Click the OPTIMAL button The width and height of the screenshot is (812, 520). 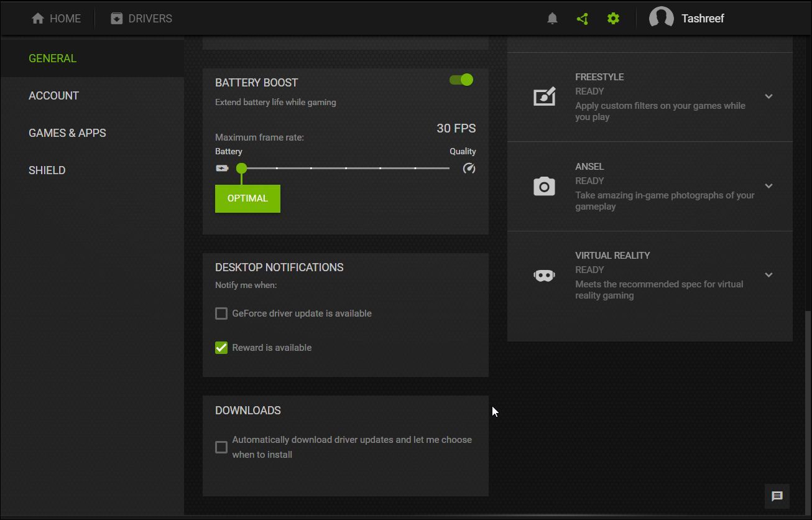tap(247, 198)
